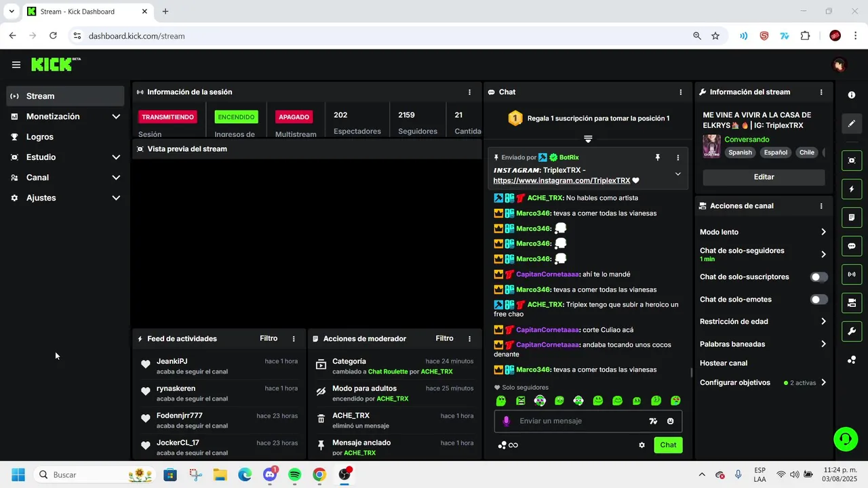868x488 pixels.
Task: Open the Modo lento setting arrow
Action: coord(823,232)
